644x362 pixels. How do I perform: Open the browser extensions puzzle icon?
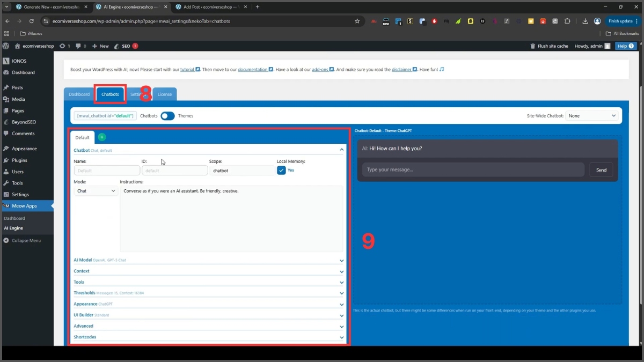(567, 21)
